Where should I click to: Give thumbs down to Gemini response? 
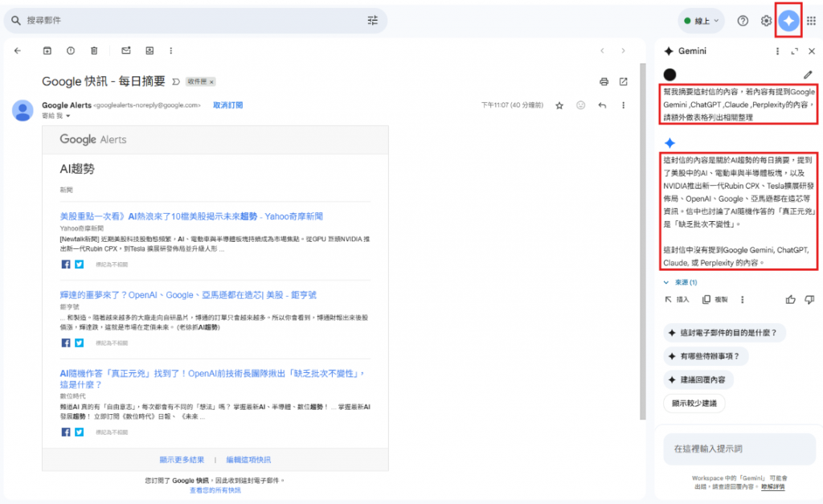[x=809, y=299]
